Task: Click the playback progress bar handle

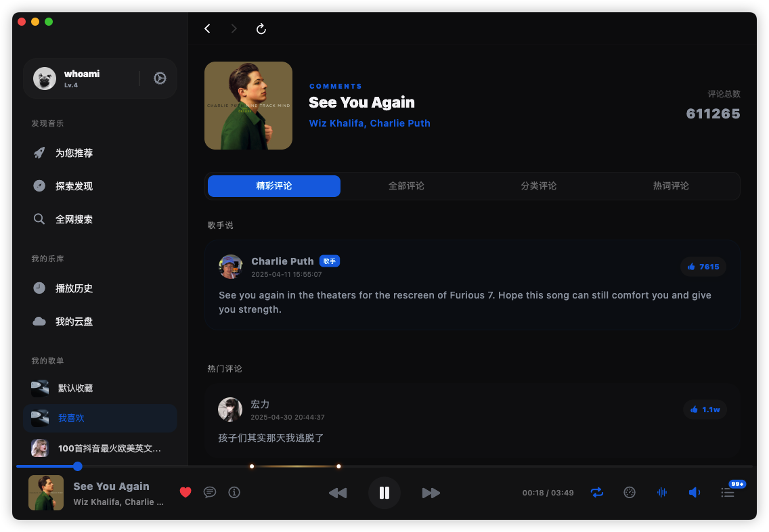Action: point(77,466)
